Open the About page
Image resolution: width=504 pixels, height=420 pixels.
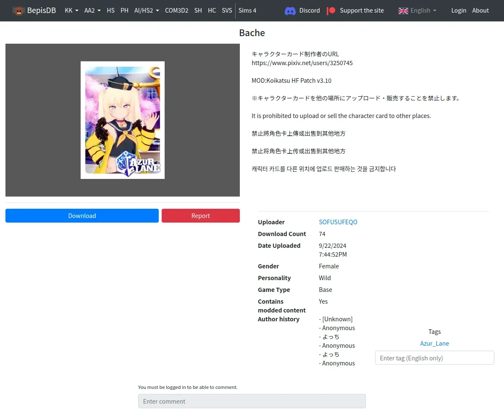[480, 10]
